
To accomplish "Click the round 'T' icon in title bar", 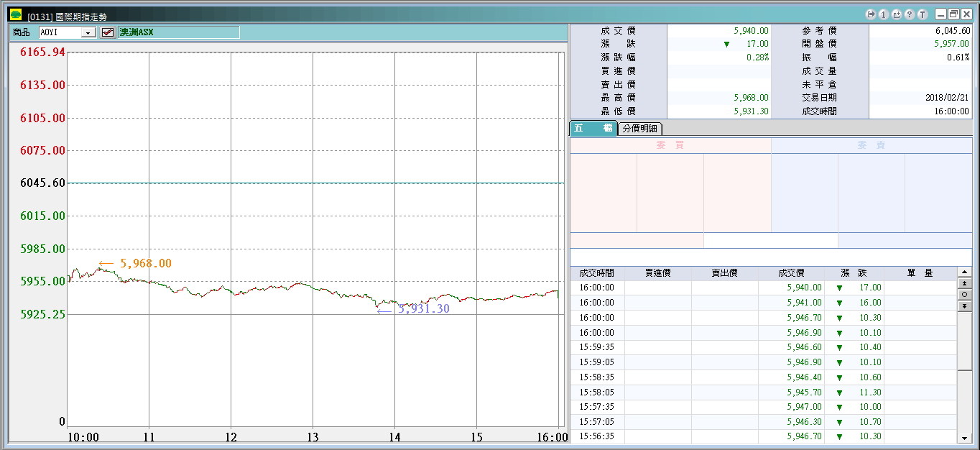I will pyautogui.click(x=923, y=14).
